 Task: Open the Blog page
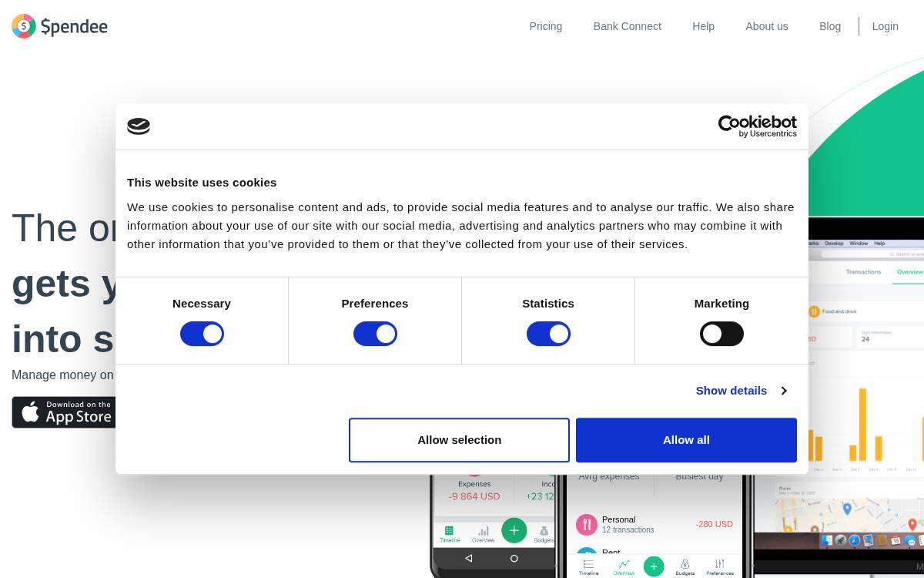point(830,26)
